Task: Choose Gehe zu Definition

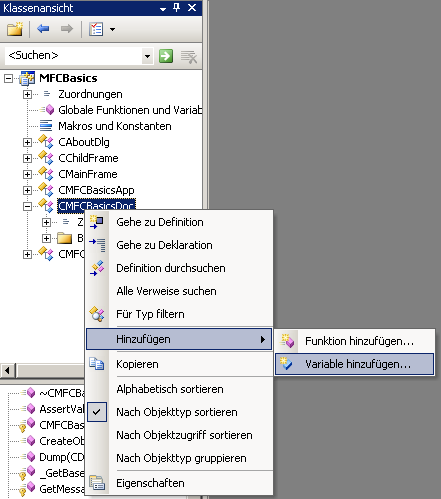Action: coord(179,222)
